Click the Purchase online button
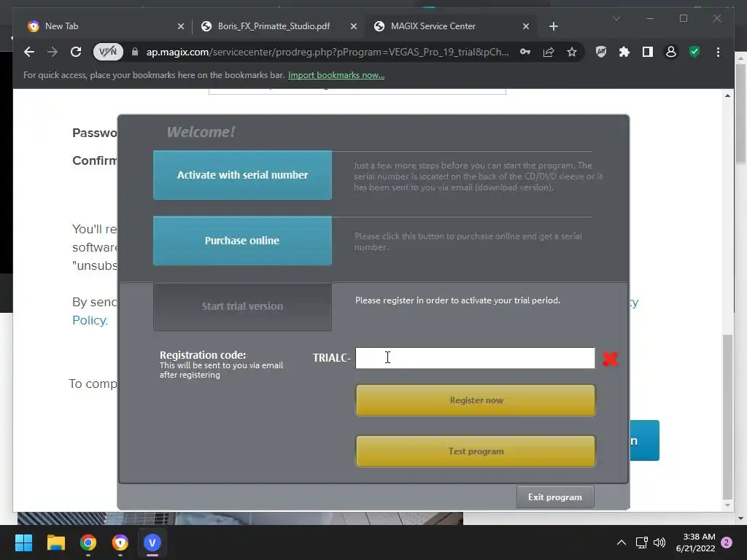Image resolution: width=747 pixels, height=560 pixels. pos(242,241)
